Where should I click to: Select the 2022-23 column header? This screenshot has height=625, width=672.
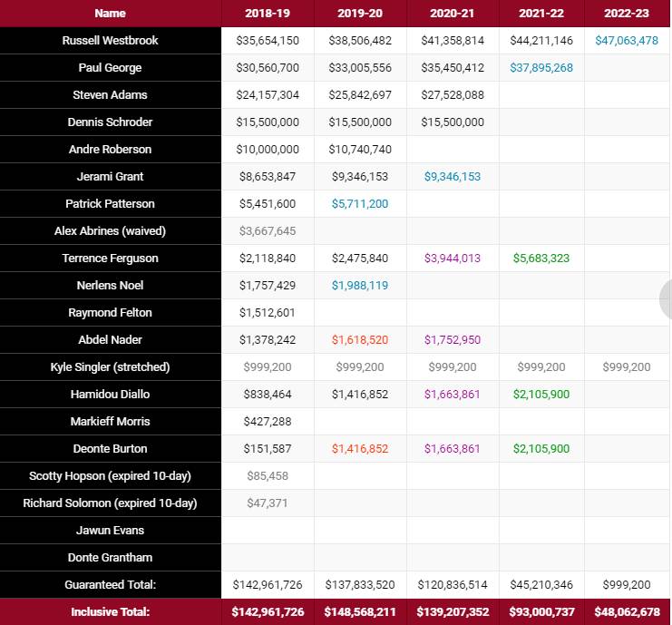627,14
